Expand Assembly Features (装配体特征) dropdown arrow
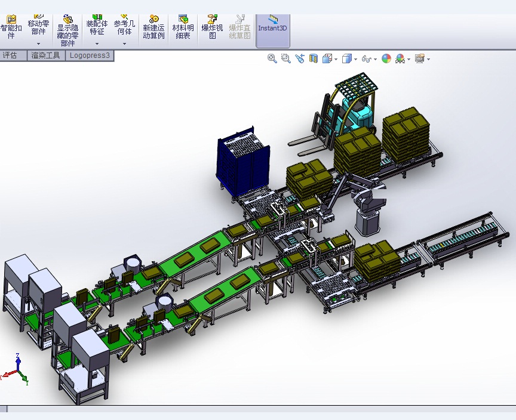This screenshot has height=420, width=516. pos(97,44)
